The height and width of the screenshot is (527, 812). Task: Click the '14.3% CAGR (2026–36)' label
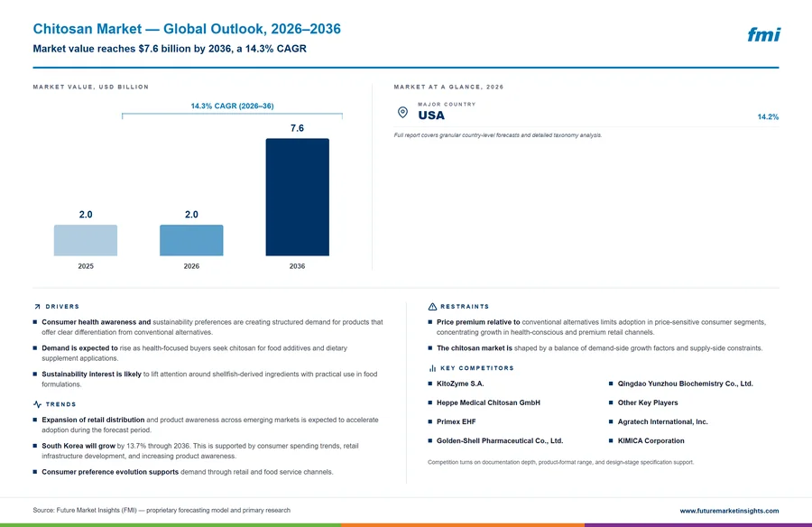coord(232,106)
